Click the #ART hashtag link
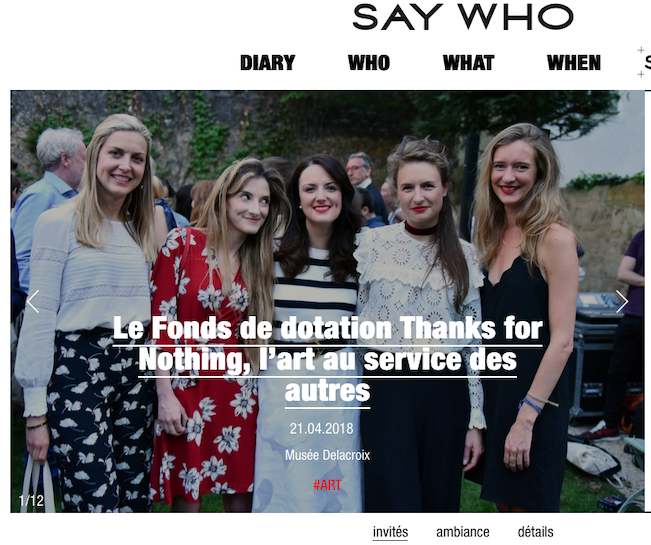 [327, 485]
